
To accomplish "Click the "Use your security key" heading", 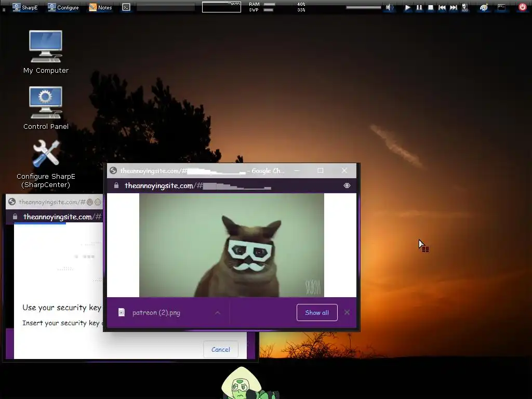I will (x=62, y=308).
